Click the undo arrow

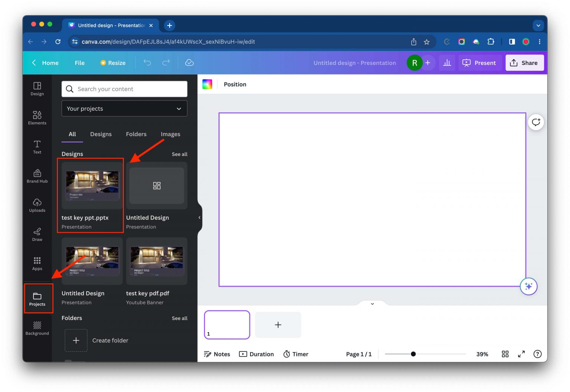click(x=147, y=63)
